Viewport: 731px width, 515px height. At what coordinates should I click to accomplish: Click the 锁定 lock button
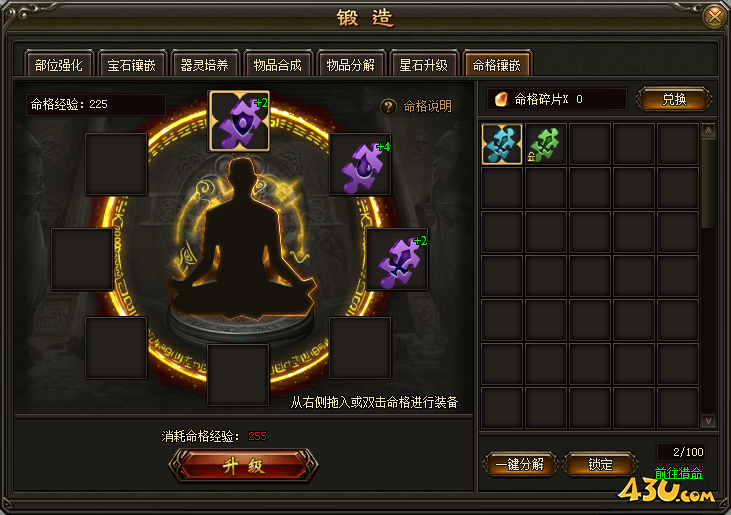point(600,464)
